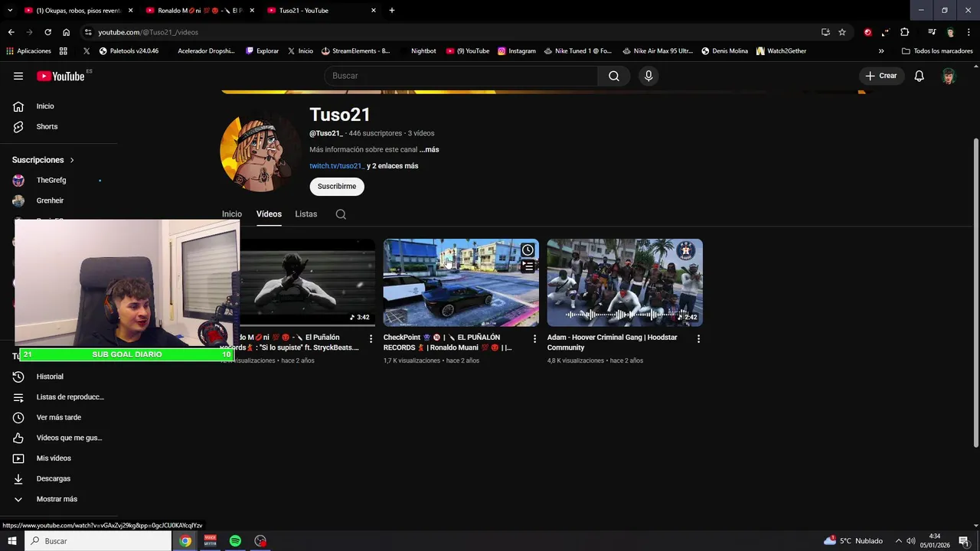The width and height of the screenshot is (980, 551).
Task: Click the Crear button
Action: [x=881, y=76]
